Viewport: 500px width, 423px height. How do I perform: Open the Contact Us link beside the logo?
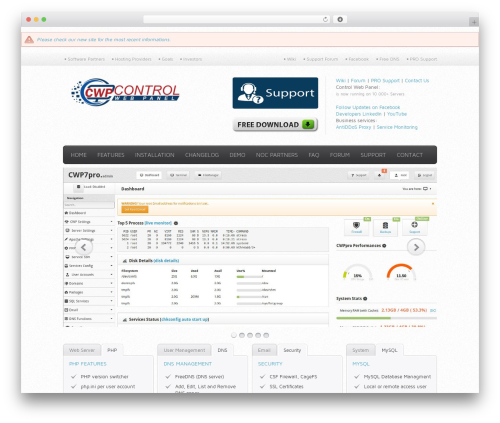tap(417, 81)
